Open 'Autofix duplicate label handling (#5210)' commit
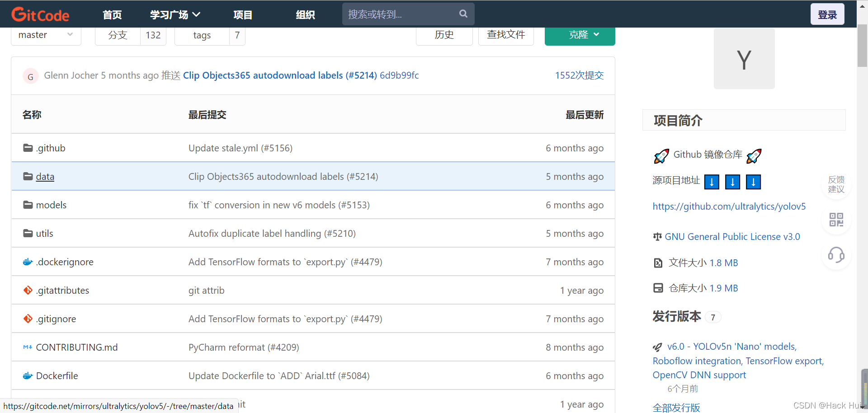Viewport: 868px width, 413px height. (x=272, y=234)
